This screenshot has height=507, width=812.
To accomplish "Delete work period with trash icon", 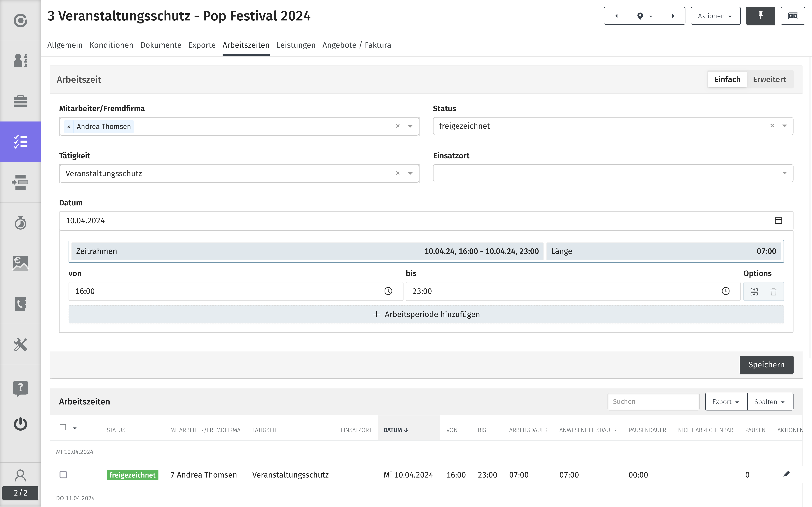I will point(773,291).
